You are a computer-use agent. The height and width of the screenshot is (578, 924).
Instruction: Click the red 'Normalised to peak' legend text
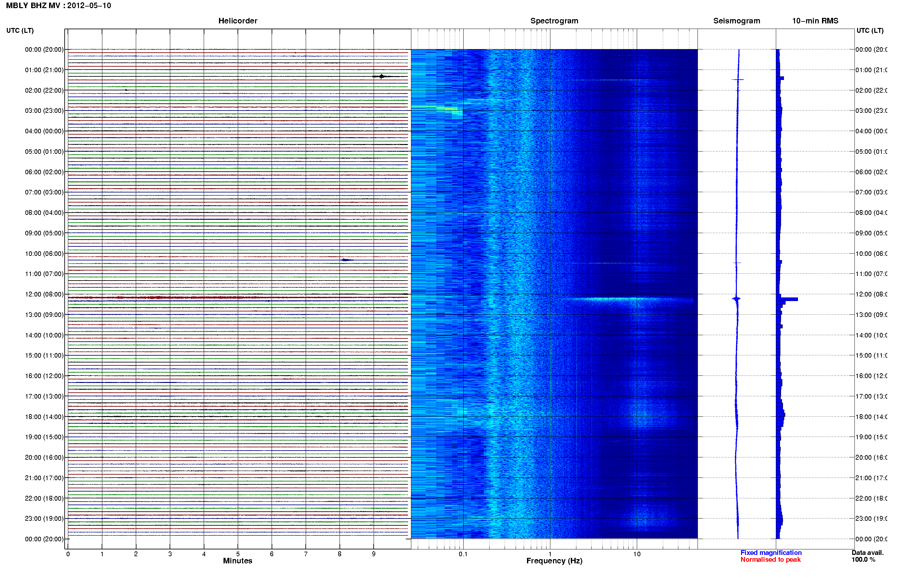(x=770, y=560)
